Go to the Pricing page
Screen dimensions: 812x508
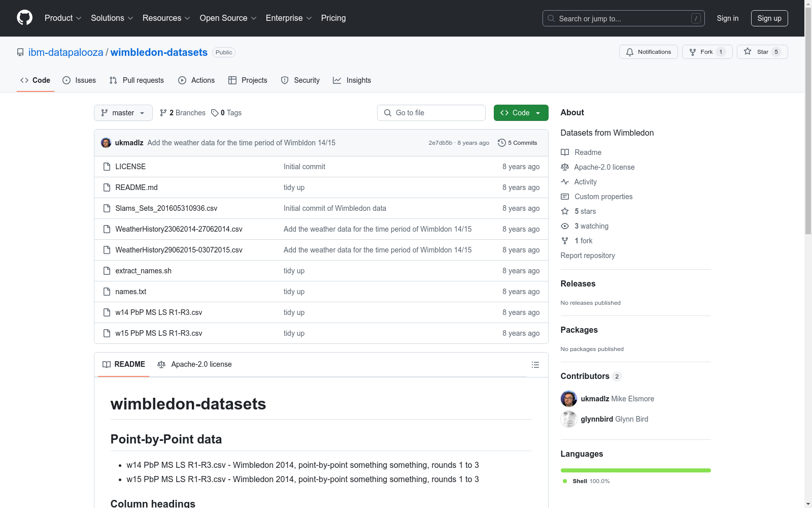(333, 18)
